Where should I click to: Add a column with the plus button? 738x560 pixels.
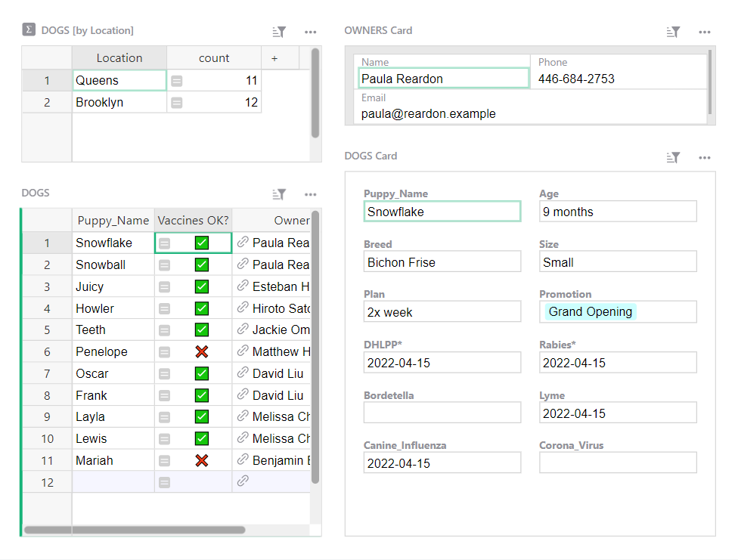click(x=274, y=58)
